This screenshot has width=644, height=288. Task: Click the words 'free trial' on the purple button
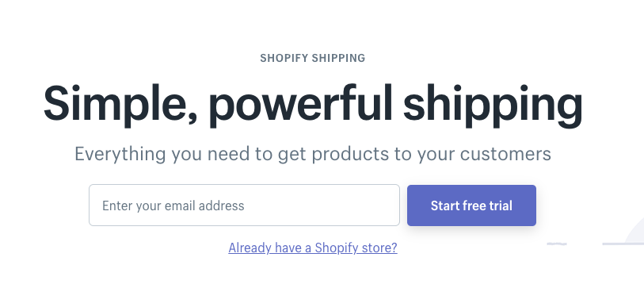coord(487,205)
